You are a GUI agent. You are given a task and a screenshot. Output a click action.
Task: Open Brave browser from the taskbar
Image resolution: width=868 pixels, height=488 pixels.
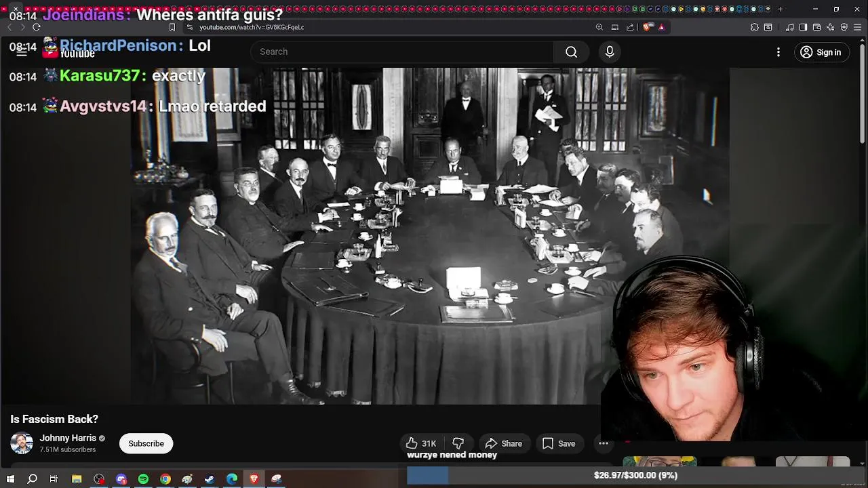coord(254,479)
